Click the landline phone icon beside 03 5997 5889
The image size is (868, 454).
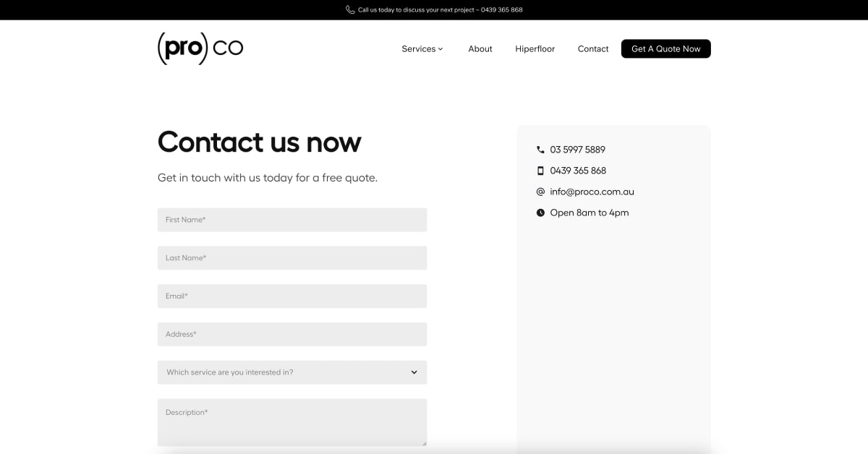pos(540,150)
